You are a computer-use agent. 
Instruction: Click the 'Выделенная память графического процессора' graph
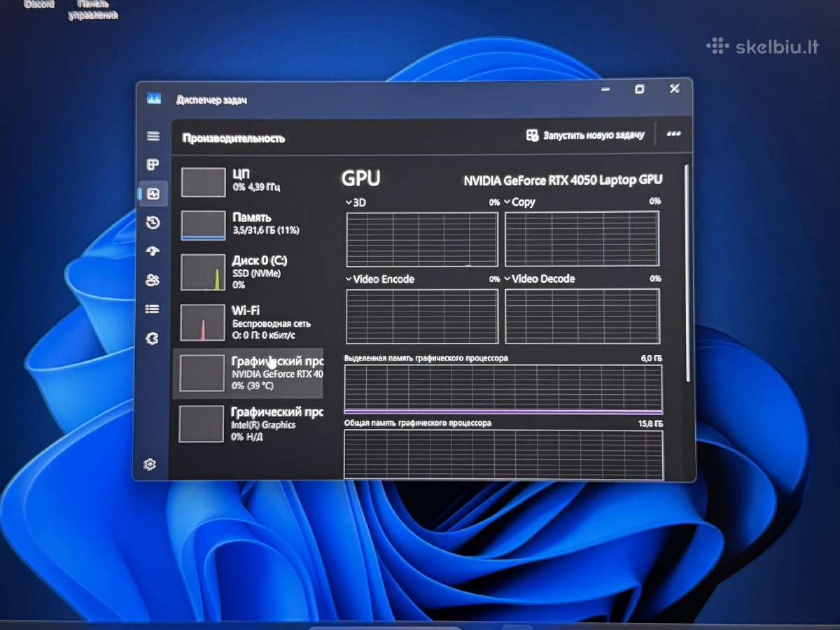[x=503, y=389]
